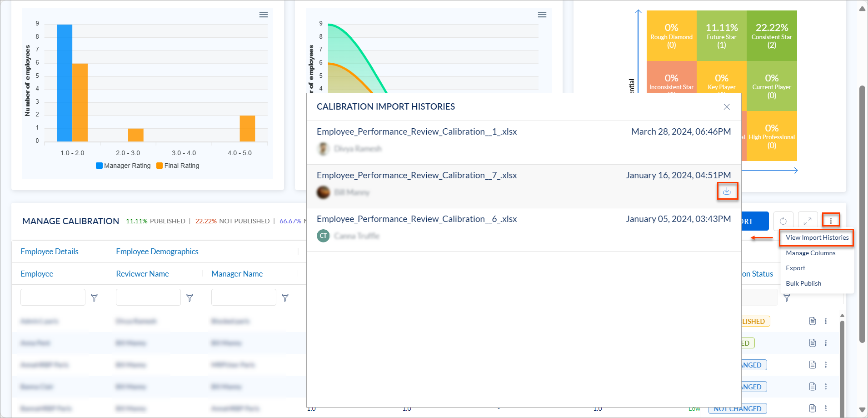
Task: Open the document icon on the first table row
Action: 813,321
